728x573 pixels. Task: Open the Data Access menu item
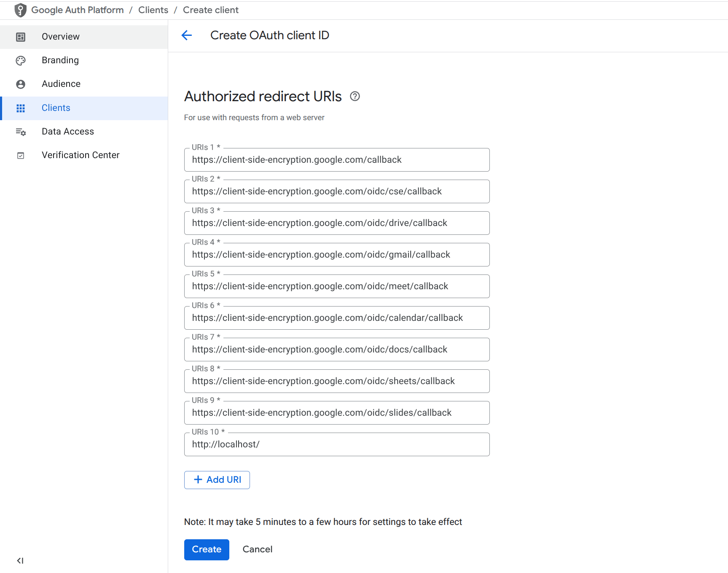click(84, 132)
